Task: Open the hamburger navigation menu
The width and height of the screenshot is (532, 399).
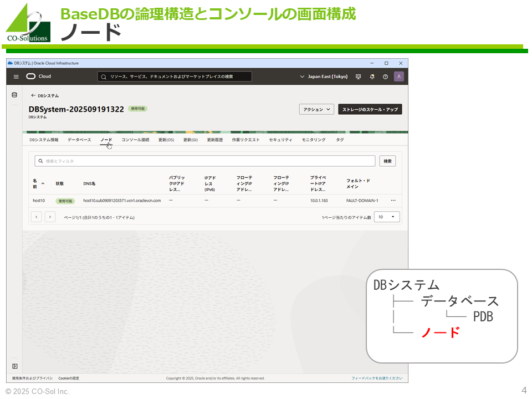Action: coord(16,76)
